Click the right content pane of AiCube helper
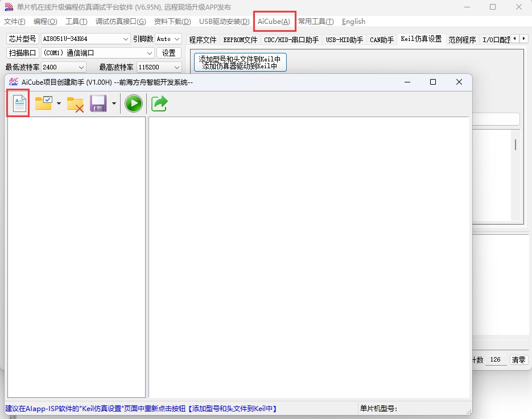Screen dimensions: 532x419 tap(309, 258)
